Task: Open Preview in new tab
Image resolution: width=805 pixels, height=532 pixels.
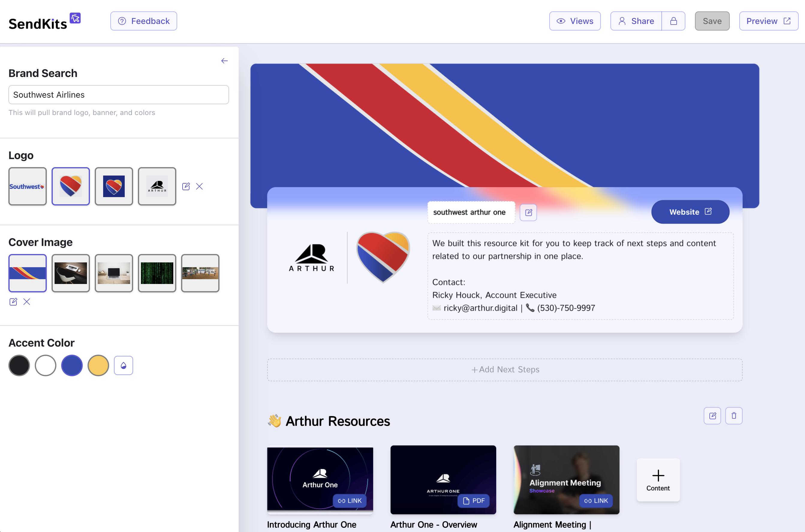Action: (x=769, y=21)
